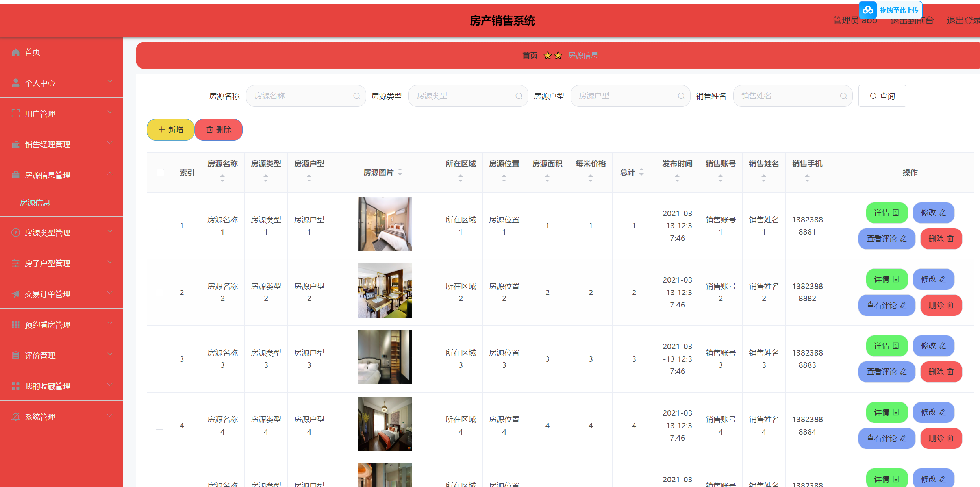The height and width of the screenshot is (487, 980).
Task: Click the 交易订单管理 paper-plane icon
Action: (16, 294)
